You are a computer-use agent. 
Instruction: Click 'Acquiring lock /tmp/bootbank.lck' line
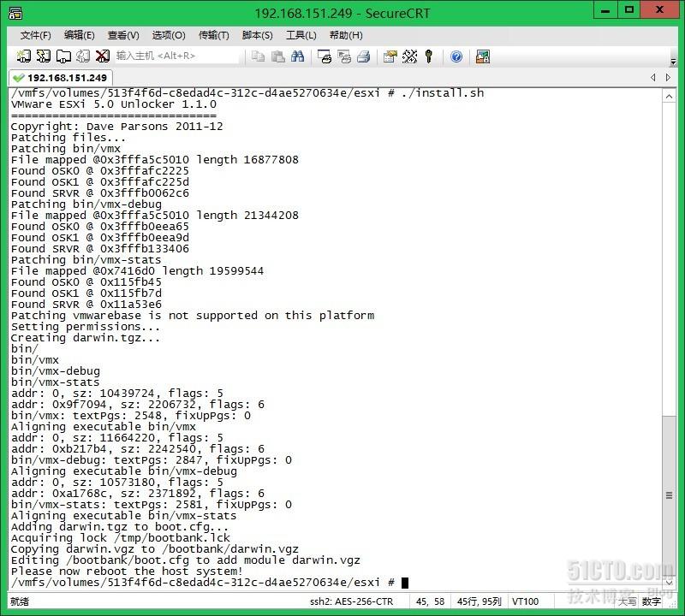pyautogui.click(x=121, y=538)
